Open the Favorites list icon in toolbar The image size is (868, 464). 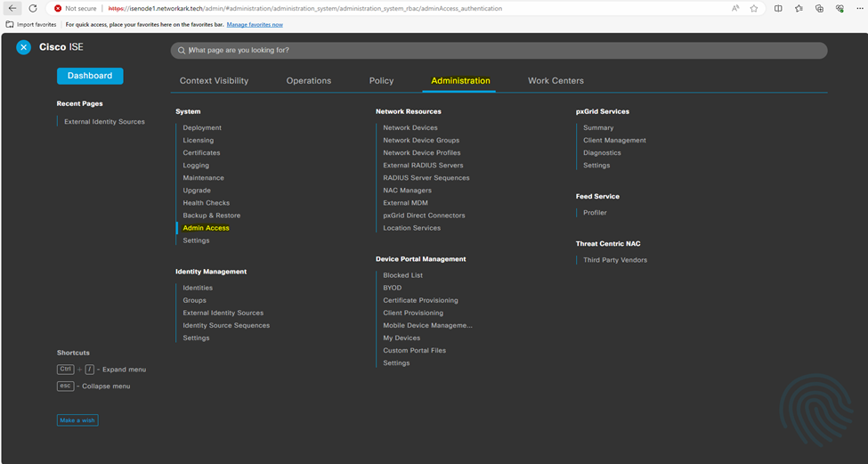[799, 8]
